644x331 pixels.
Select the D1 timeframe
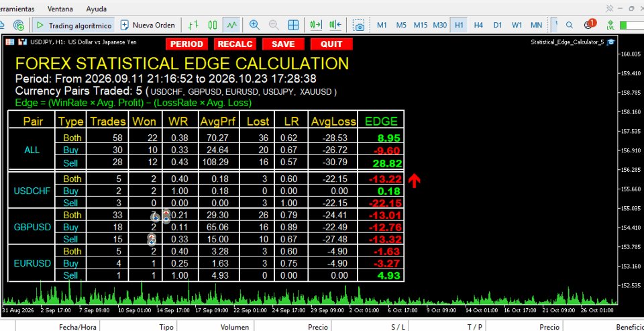[498, 25]
